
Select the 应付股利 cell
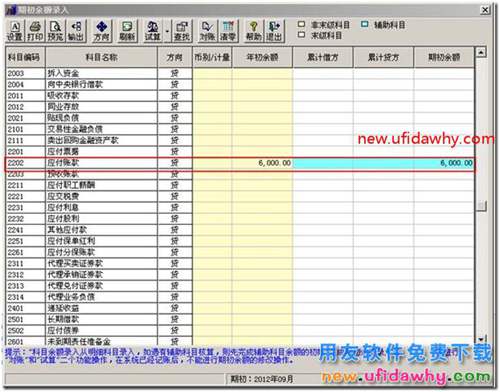tap(102, 219)
